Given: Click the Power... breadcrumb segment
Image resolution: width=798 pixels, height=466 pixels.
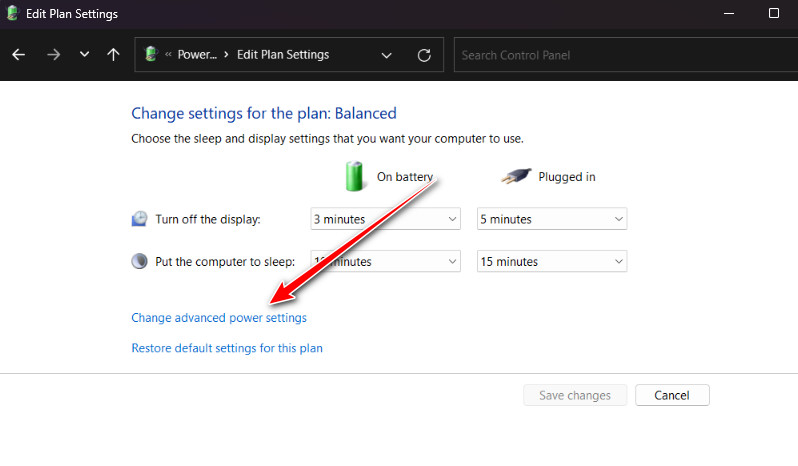Looking at the screenshot, I should click(x=197, y=54).
